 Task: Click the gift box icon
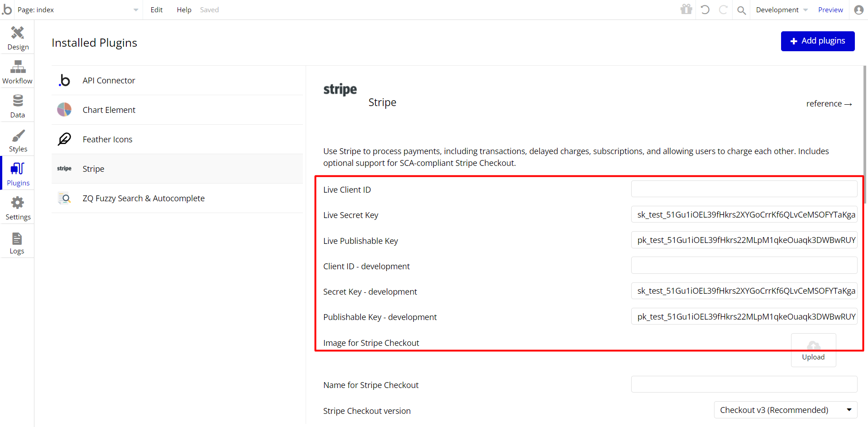coord(686,9)
